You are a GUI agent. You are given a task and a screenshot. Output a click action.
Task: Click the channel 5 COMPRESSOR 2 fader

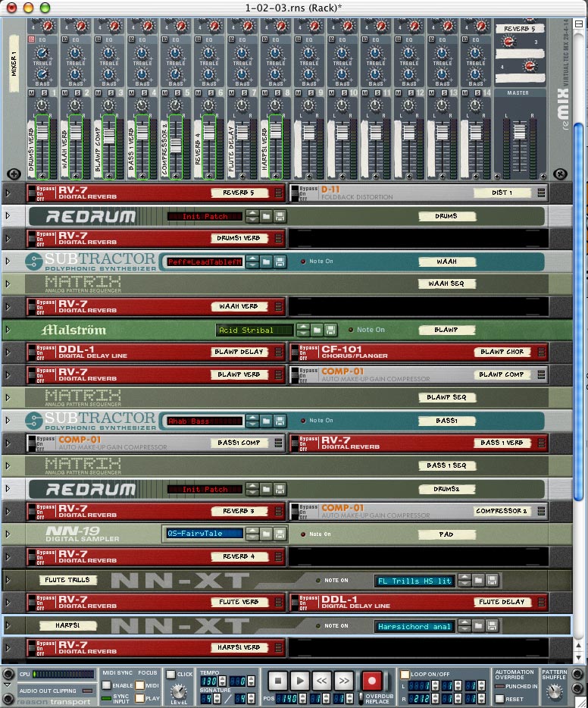176,146
